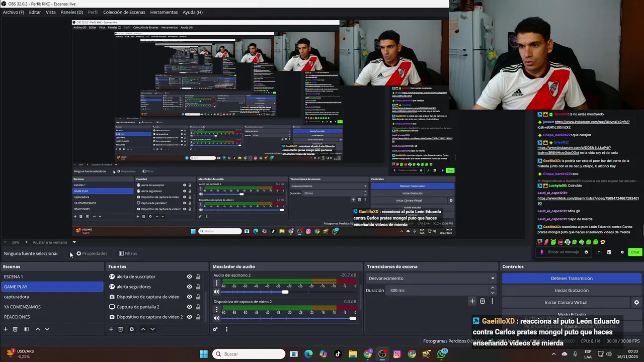Screen dimensions: 644x362
Task: Delete selected source with trash icon
Action: point(120,329)
